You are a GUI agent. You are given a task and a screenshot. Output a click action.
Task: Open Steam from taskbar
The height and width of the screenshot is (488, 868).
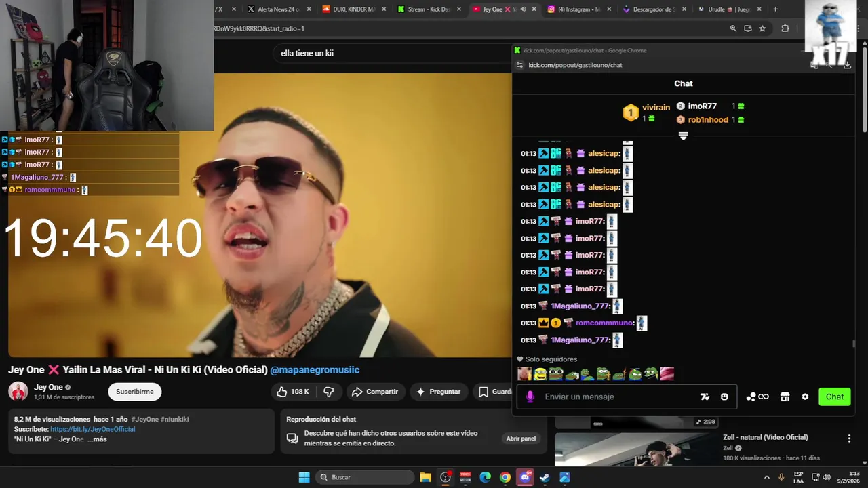coord(545,477)
